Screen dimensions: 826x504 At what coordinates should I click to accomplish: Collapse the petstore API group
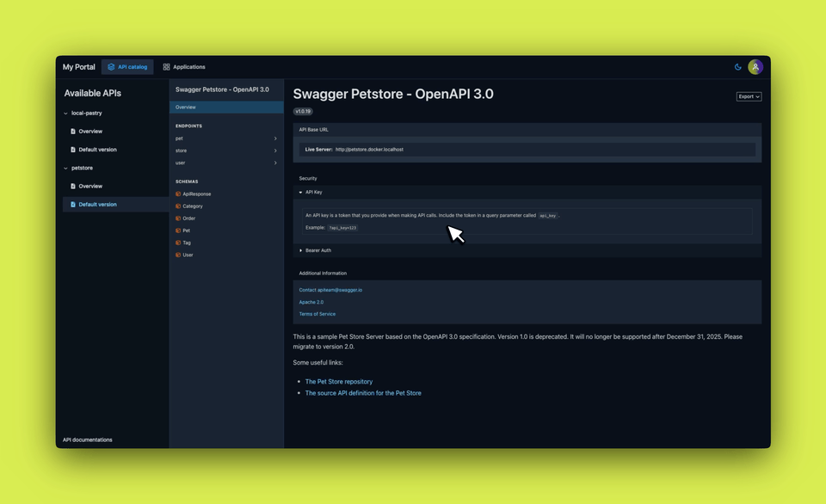click(65, 169)
